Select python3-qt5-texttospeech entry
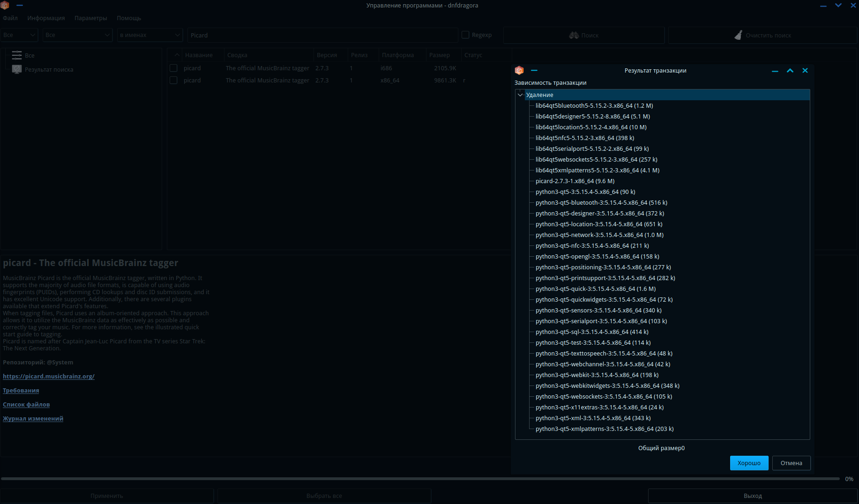859x504 pixels. click(x=604, y=353)
